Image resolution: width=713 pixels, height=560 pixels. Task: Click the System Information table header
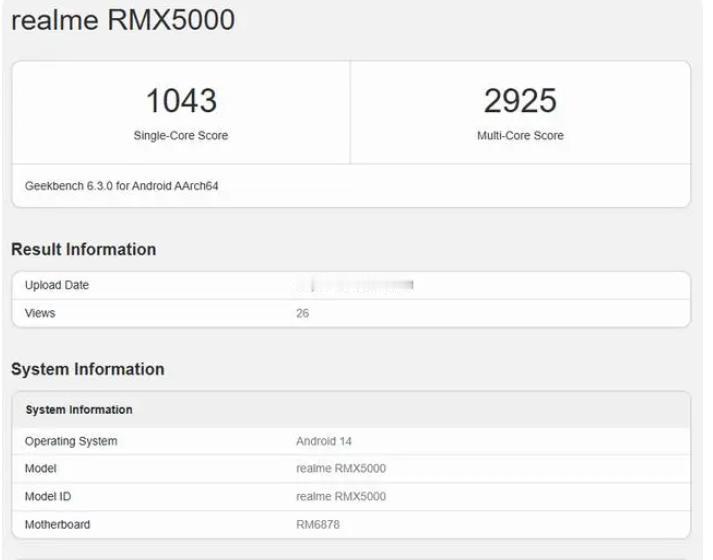(x=79, y=410)
